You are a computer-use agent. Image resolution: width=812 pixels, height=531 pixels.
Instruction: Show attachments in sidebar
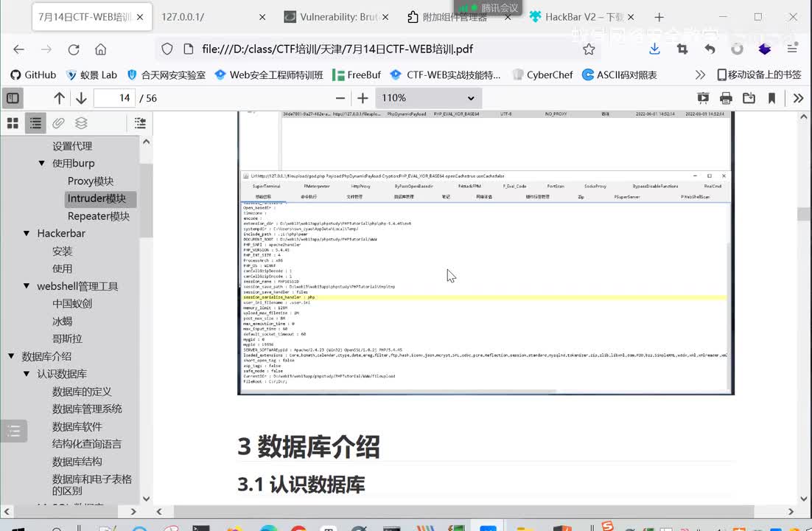[x=58, y=123]
